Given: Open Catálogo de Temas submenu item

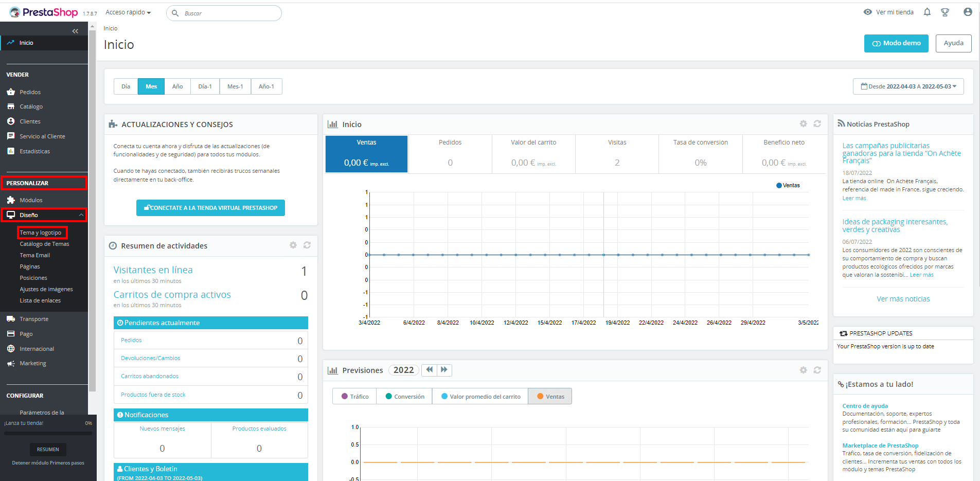Looking at the screenshot, I should pos(44,244).
